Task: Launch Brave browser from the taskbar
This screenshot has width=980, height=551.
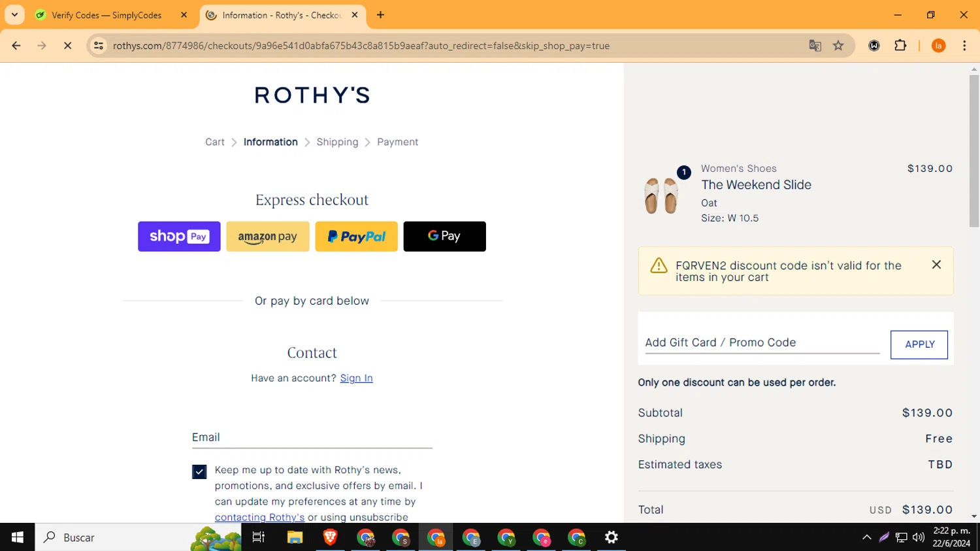Action: 330,537
